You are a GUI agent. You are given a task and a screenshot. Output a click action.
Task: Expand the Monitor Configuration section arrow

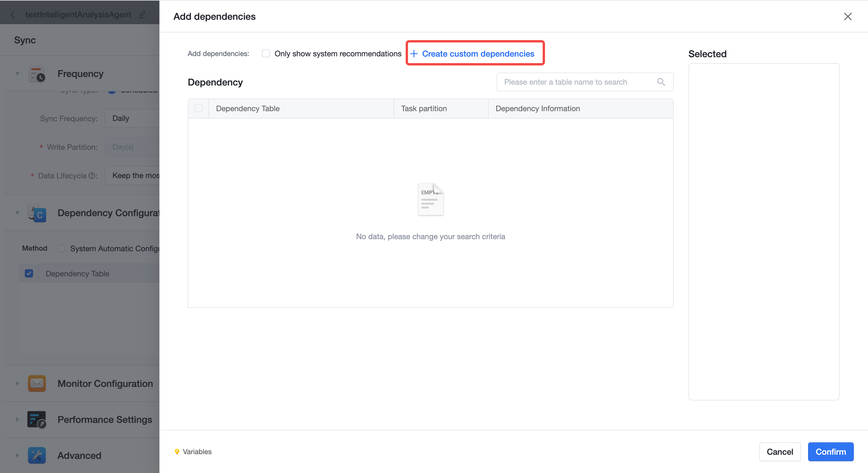(17, 383)
